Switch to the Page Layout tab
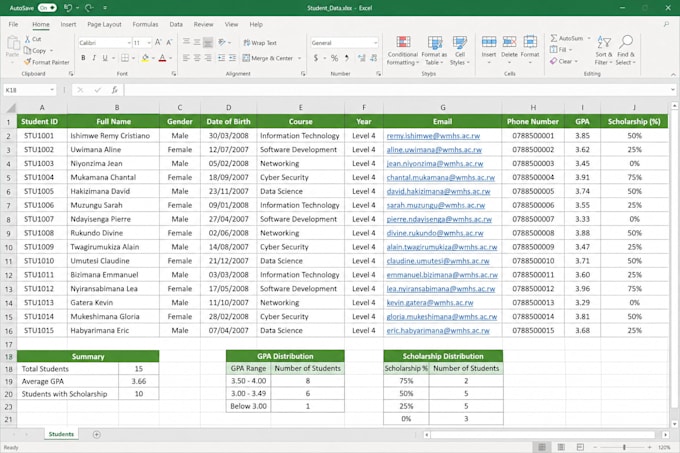The height and width of the screenshot is (453, 680). pos(105,24)
